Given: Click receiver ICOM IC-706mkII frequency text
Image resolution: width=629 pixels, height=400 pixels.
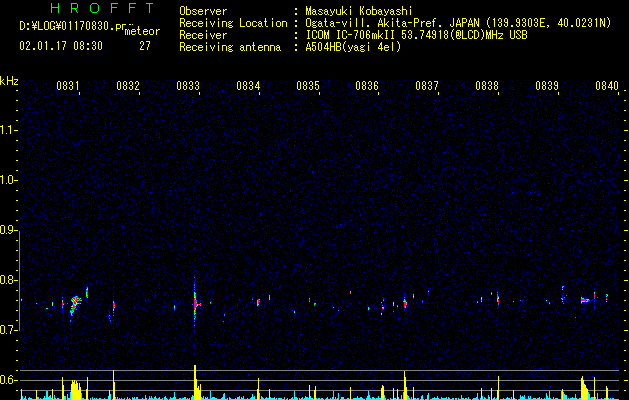Looking at the screenshot, I should 416,35.
